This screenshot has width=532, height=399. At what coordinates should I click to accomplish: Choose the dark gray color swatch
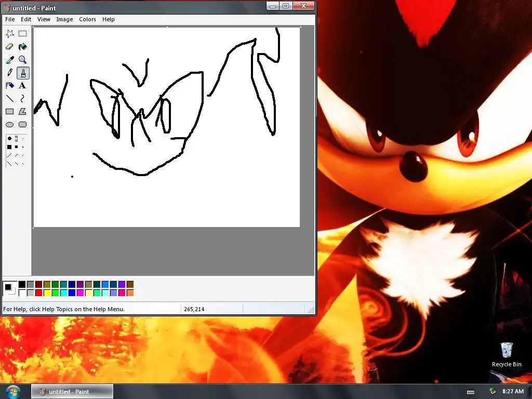click(x=31, y=284)
